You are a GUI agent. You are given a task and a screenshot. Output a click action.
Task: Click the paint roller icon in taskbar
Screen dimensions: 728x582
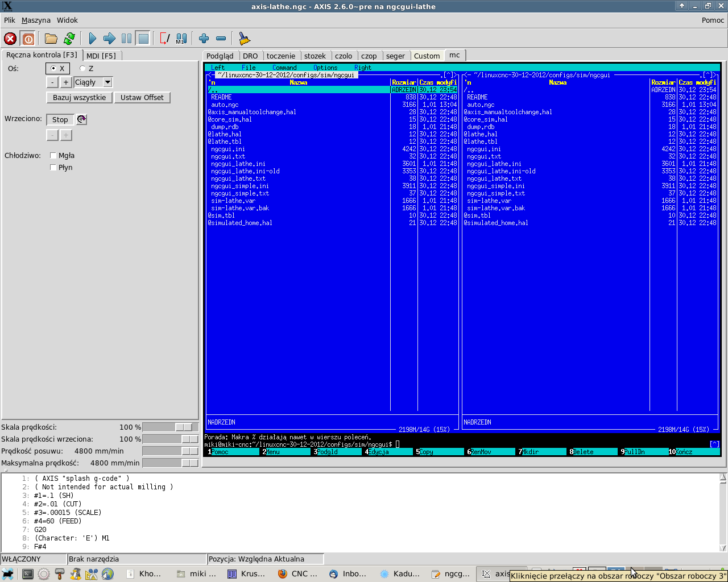point(60,574)
